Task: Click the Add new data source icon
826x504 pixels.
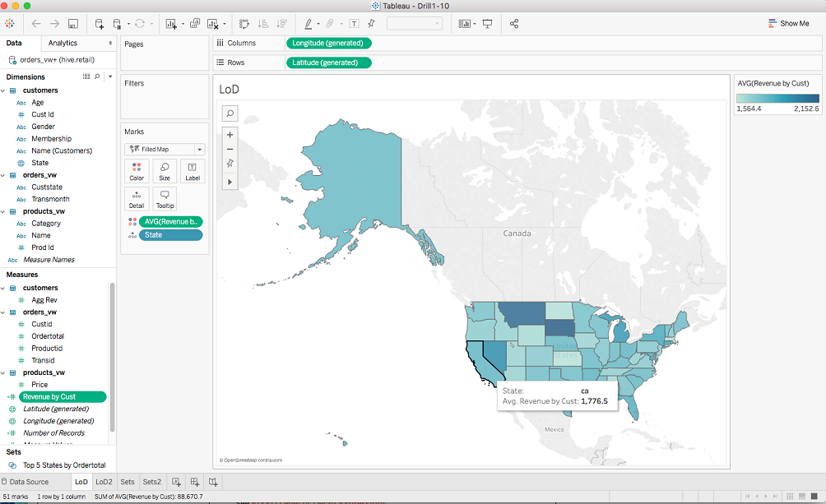Action: 100,24
